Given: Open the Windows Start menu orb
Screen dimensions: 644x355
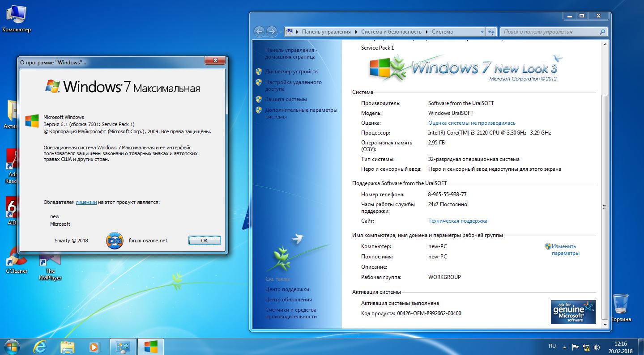Looking at the screenshot, I should (x=12, y=346).
